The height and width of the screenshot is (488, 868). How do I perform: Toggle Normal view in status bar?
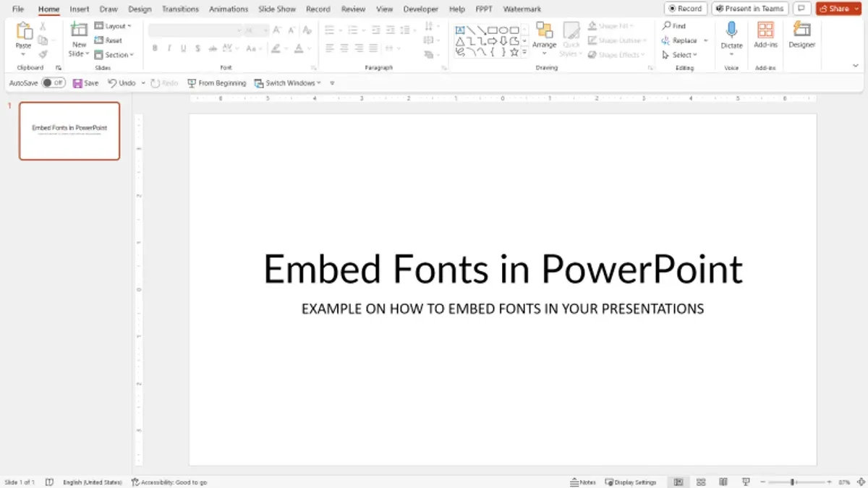tap(678, 482)
